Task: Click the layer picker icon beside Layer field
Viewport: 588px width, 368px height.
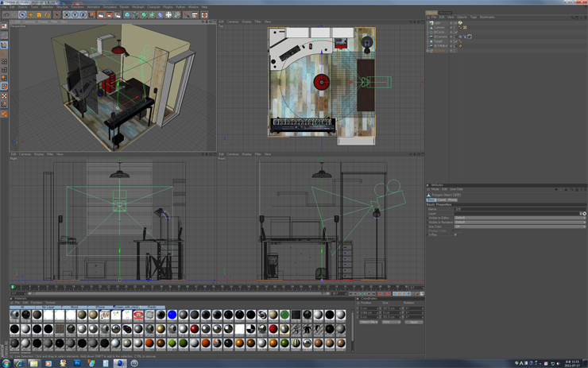Action: click(584, 214)
